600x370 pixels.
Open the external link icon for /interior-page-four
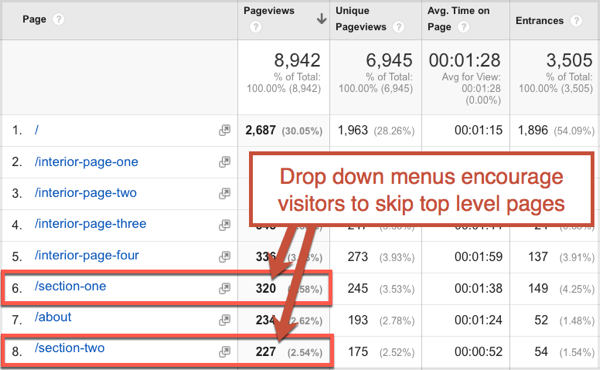click(225, 256)
